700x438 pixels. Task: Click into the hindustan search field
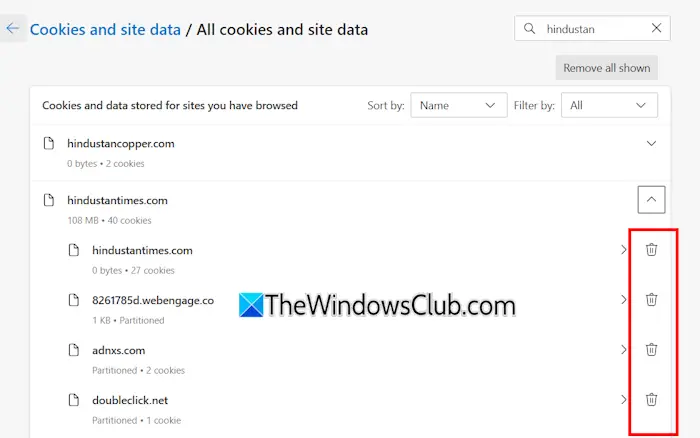point(590,29)
